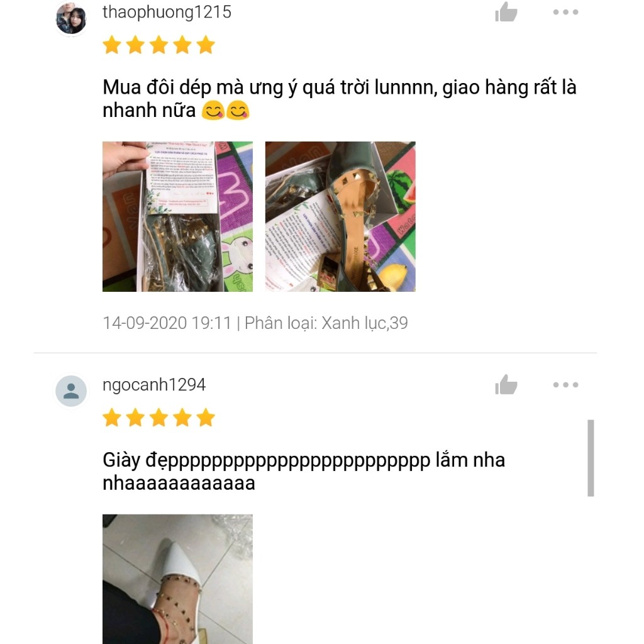Open username thaophuong1215
644x644 pixels.
167,12
